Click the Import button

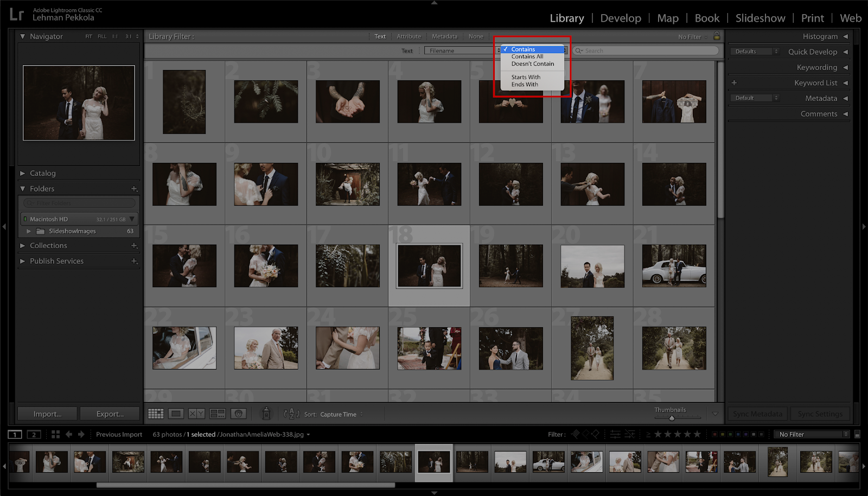pyautogui.click(x=48, y=414)
